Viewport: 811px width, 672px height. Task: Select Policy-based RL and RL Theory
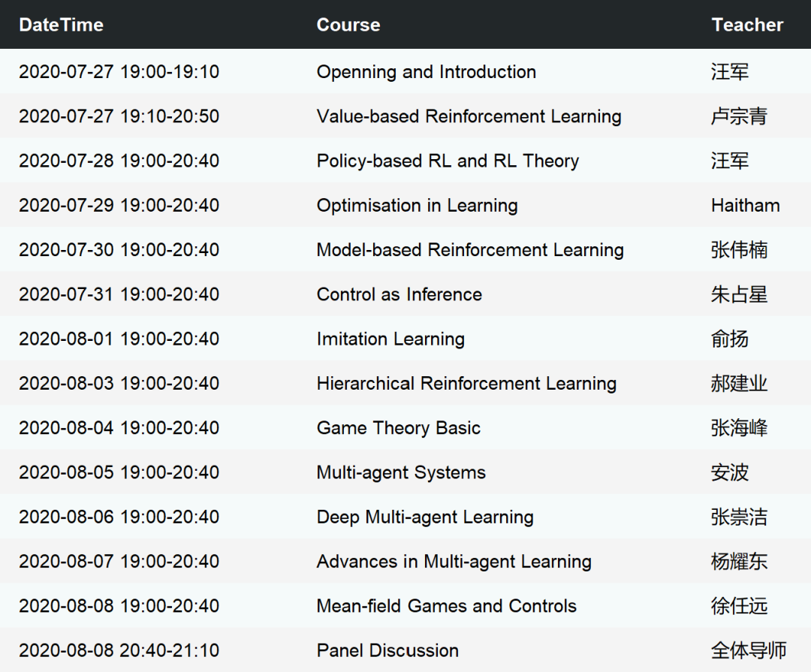448,161
